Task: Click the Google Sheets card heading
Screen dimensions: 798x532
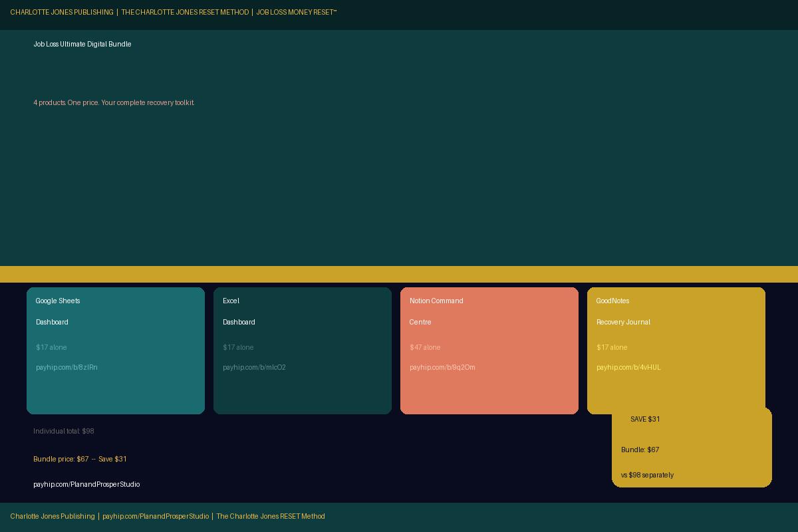Action: pos(58,301)
